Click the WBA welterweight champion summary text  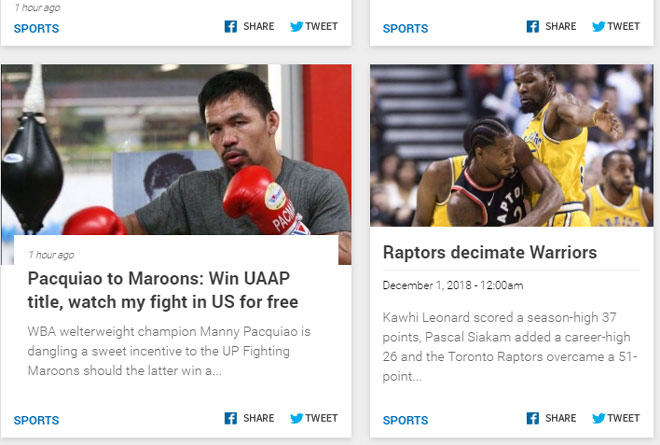pos(169,351)
